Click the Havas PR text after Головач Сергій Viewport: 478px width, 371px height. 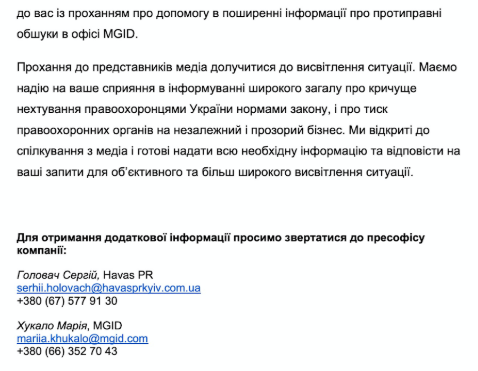(128, 275)
